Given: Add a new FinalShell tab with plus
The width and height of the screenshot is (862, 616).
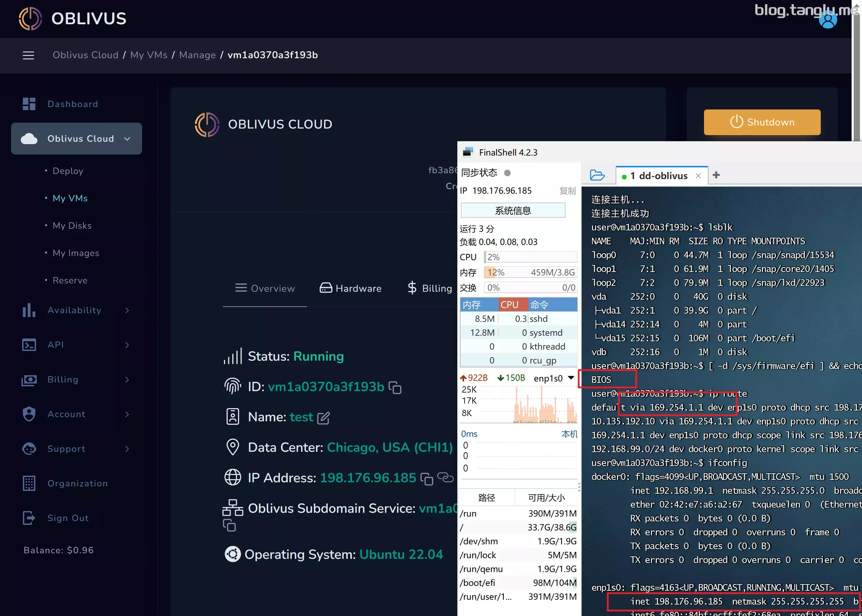Looking at the screenshot, I should [x=716, y=175].
